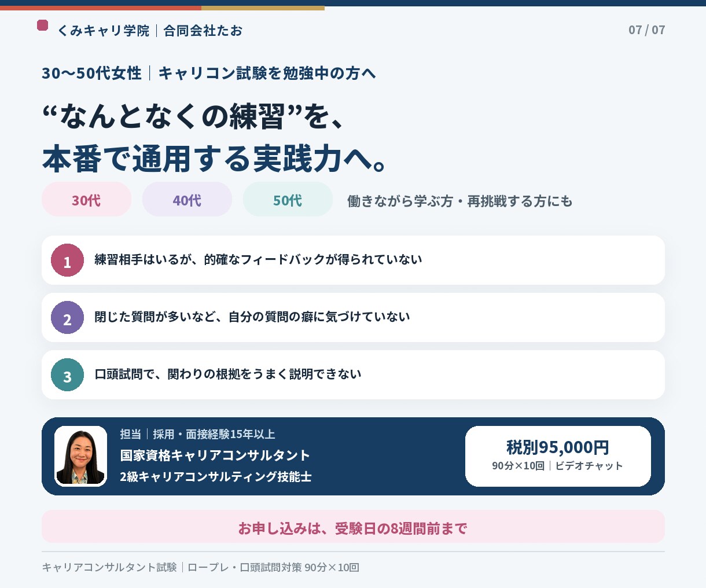
Task: Click the red segment of the top bar
Action: (x=101, y=8)
